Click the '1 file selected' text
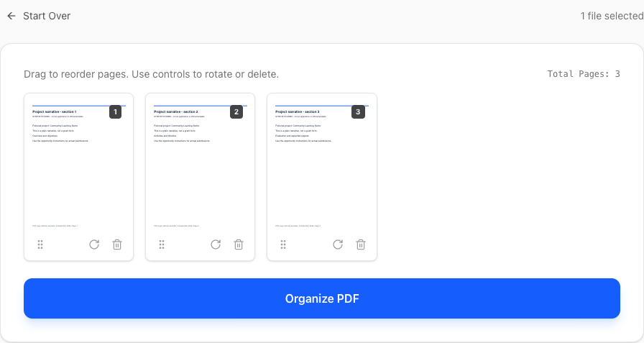Screen dimensions: 644x343 612,16
